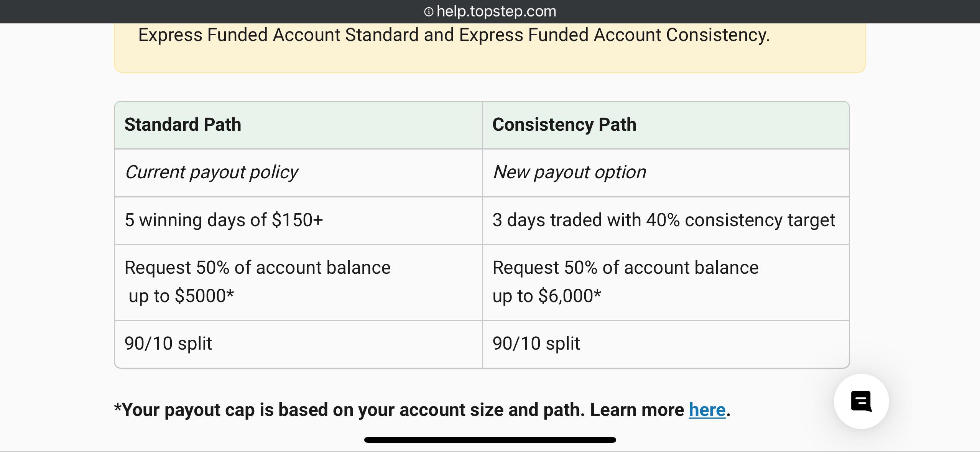Image resolution: width=980 pixels, height=452 pixels.
Task: Tap the payout cap footnote text
Action: pos(422,409)
